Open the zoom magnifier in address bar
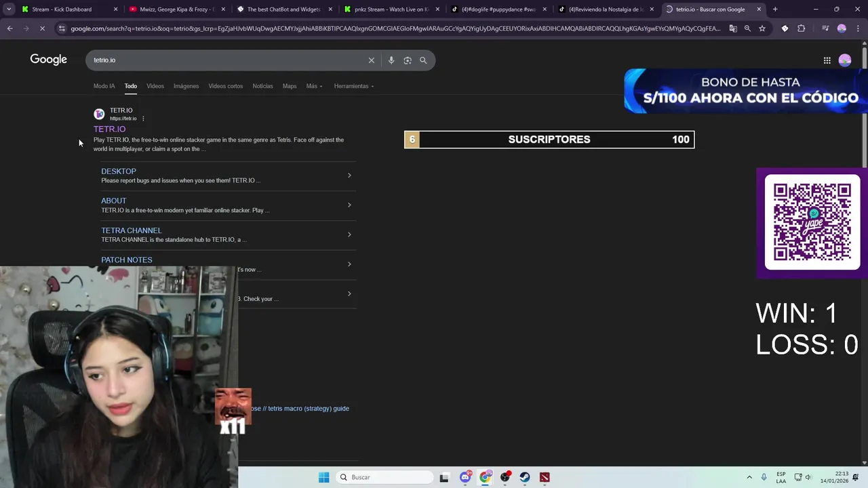Viewport: 868px width, 488px height. pos(747,28)
